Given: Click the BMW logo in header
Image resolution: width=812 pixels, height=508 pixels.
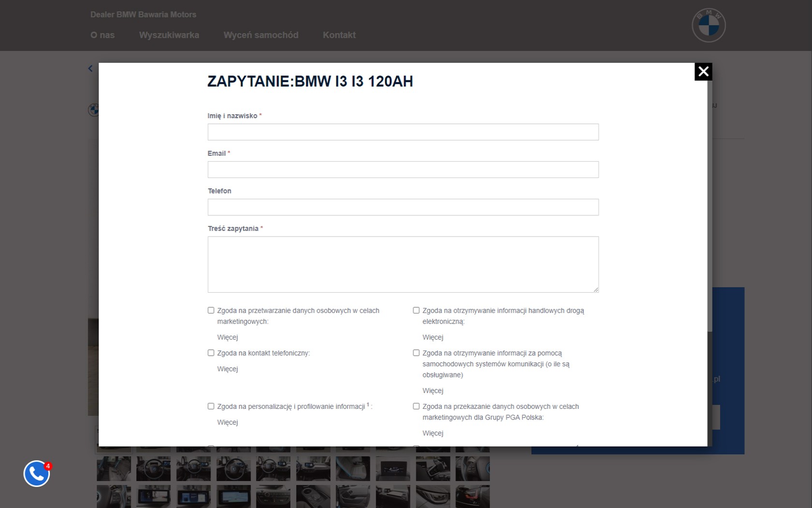Looking at the screenshot, I should coord(709,25).
